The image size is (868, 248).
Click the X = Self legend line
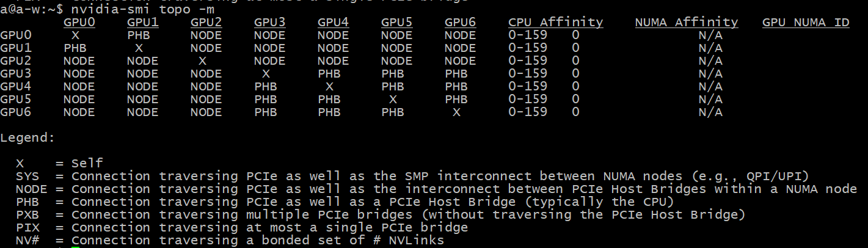(x=60, y=164)
